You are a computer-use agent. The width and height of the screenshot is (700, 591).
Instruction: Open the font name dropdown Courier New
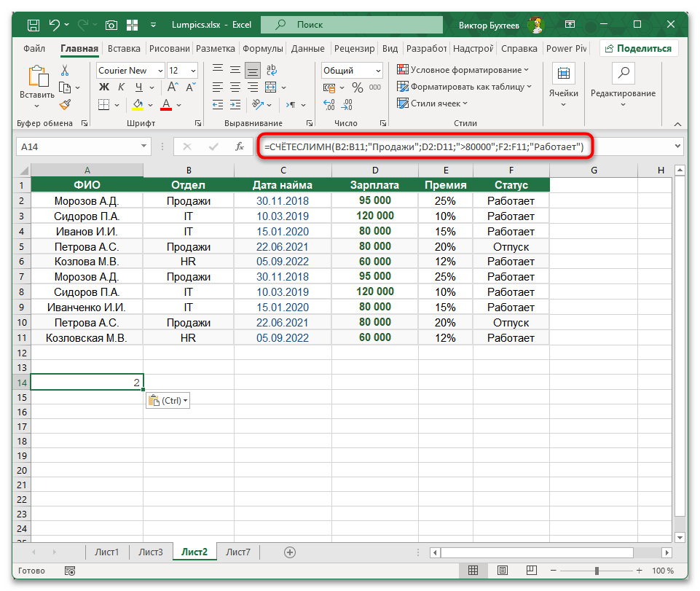point(160,71)
